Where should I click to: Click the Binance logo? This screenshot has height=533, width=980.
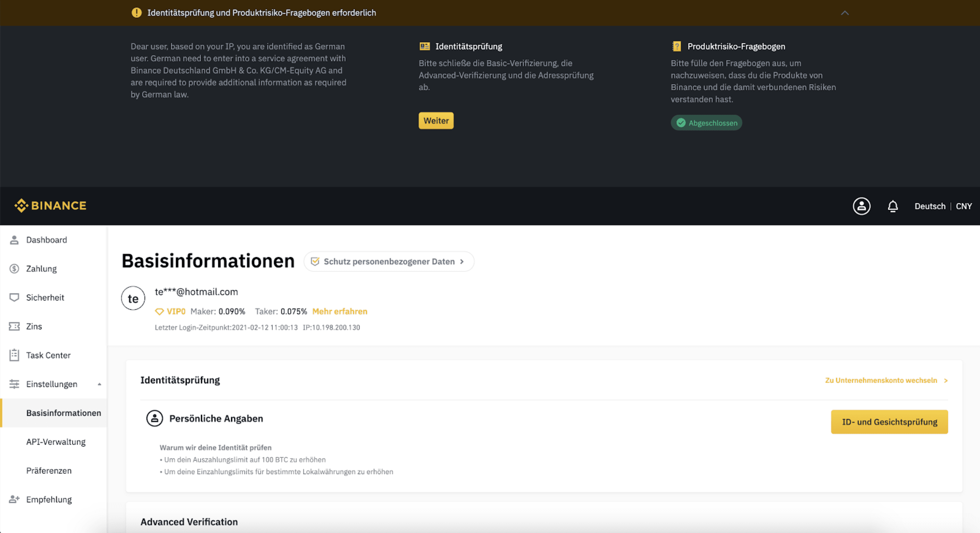50,205
